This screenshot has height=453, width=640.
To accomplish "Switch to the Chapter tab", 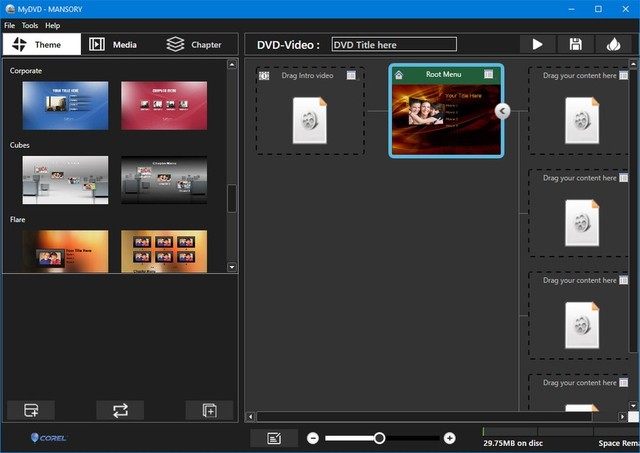I will click(x=194, y=44).
